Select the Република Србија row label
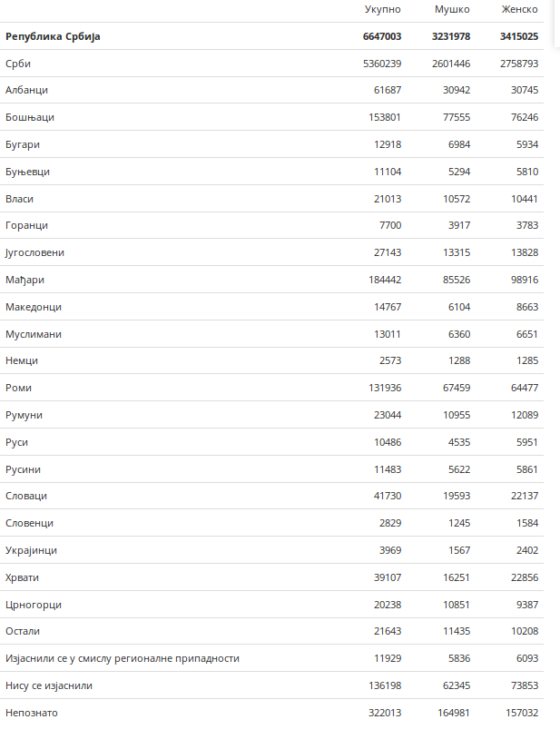 pyautogui.click(x=53, y=36)
